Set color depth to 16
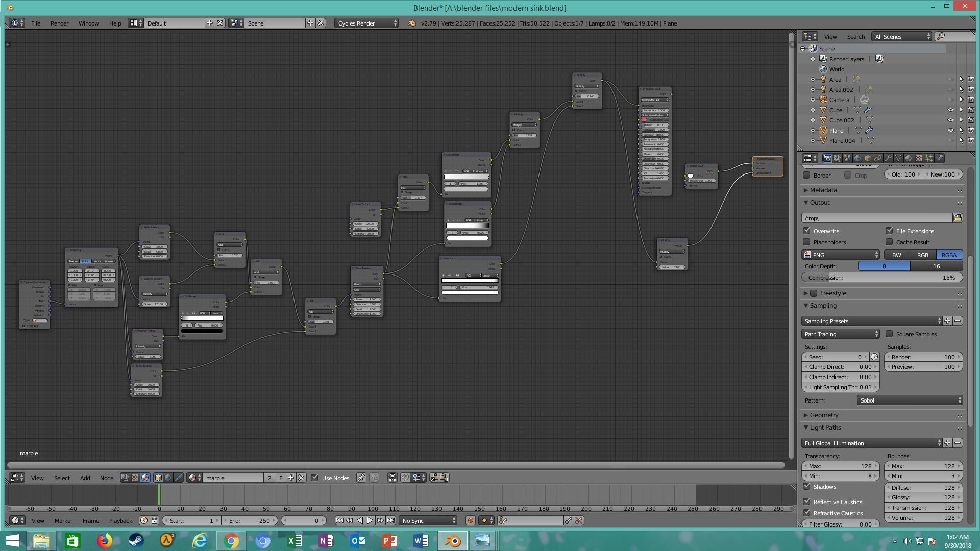Screen dimensions: 980x551 936,266
